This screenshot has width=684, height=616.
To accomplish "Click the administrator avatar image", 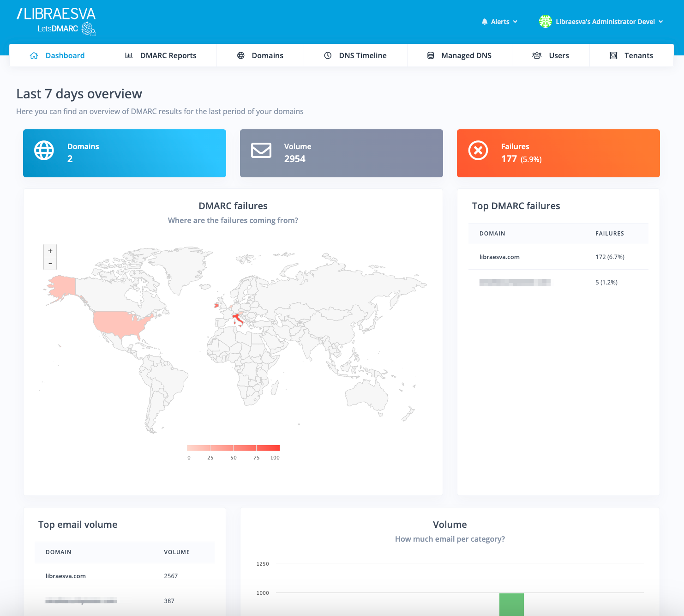I will click(x=545, y=21).
